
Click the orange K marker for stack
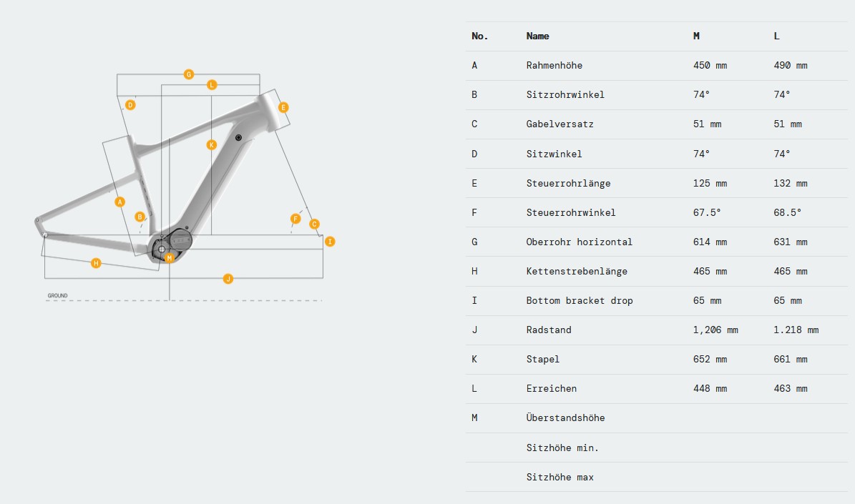211,144
